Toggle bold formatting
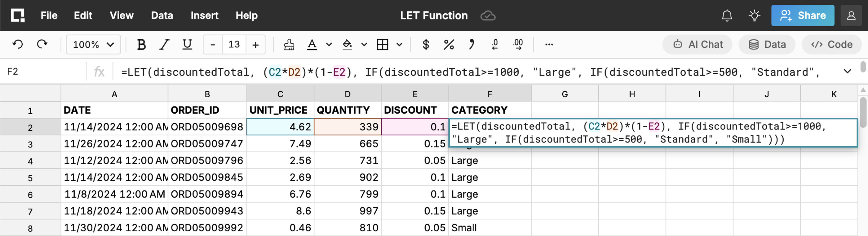The image size is (868, 236). coord(141,44)
